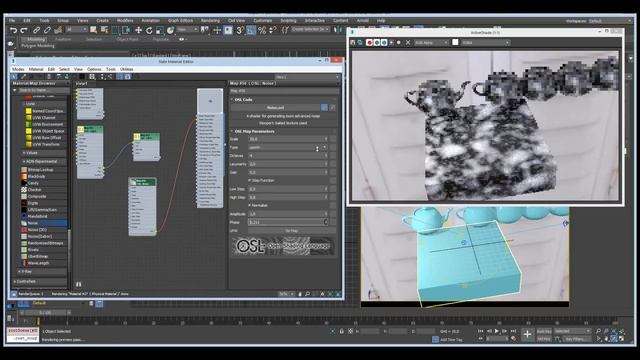640x360 pixels.
Task: Click the Auto Key button in the timeline controls
Action: coord(544,331)
